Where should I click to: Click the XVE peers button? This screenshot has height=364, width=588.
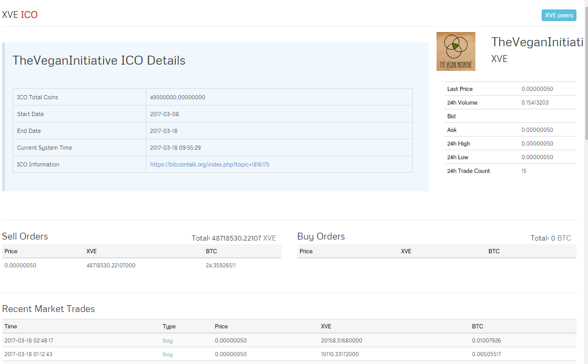[559, 15]
